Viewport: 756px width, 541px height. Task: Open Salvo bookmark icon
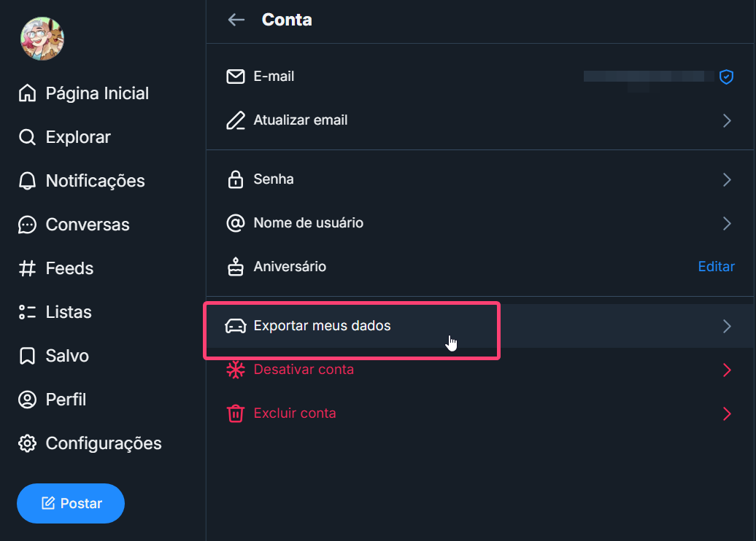(x=27, y=356)
